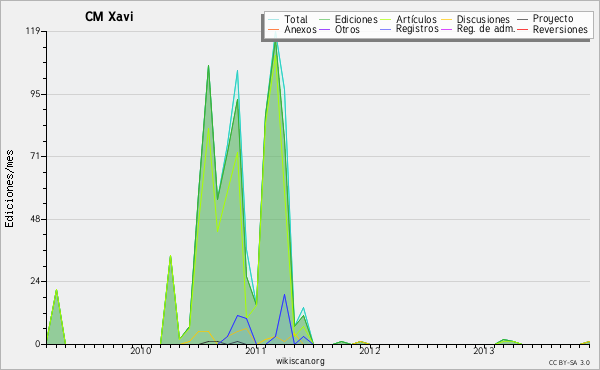Click the purple Otros color line swatch
Screen dimensions: 600x370
324,29
